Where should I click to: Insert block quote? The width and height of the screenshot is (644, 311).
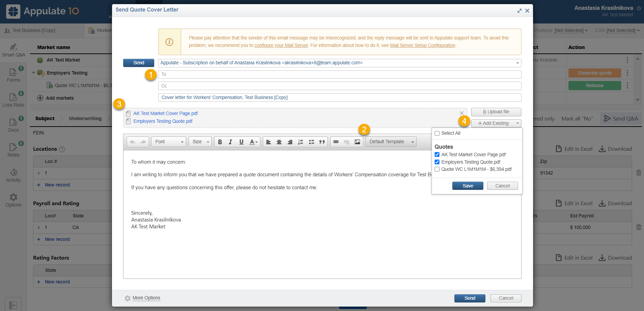pyautogui.click(x=322, y=142)
